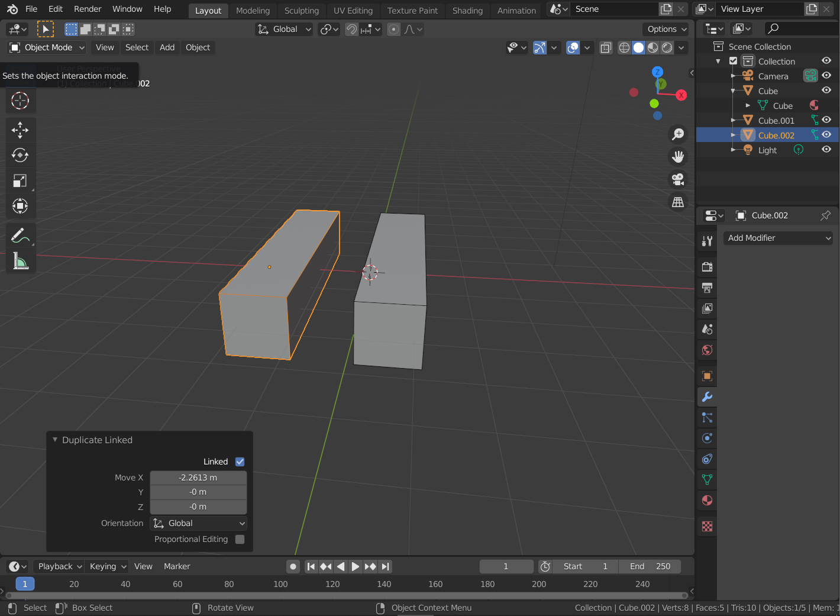Open the Options dropdown
Image resolution: width=840 pixels, height=616 pixels.
[x=666, y=29]
